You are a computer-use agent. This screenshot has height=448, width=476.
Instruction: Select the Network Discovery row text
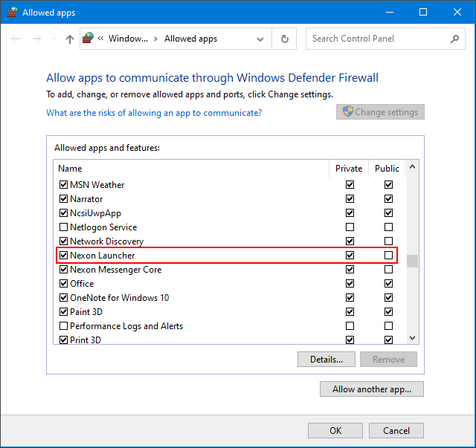107,241
